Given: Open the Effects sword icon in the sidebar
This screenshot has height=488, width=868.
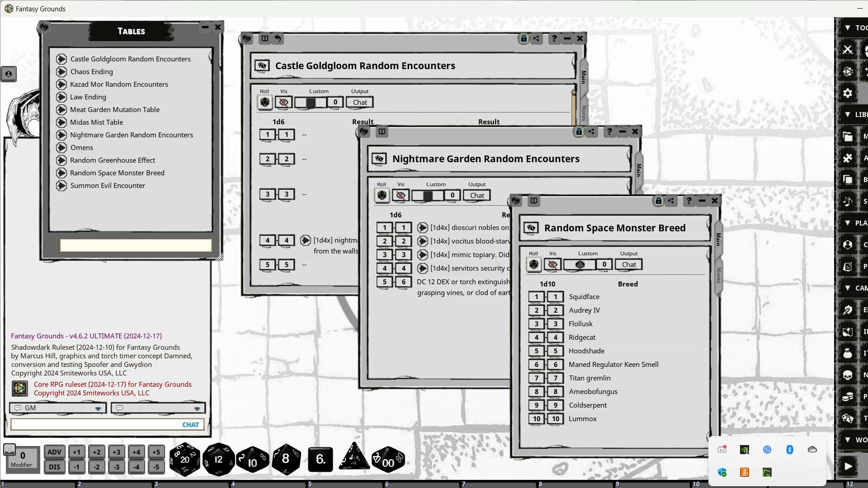Looking at the screenshot, I should coord(848,310).
